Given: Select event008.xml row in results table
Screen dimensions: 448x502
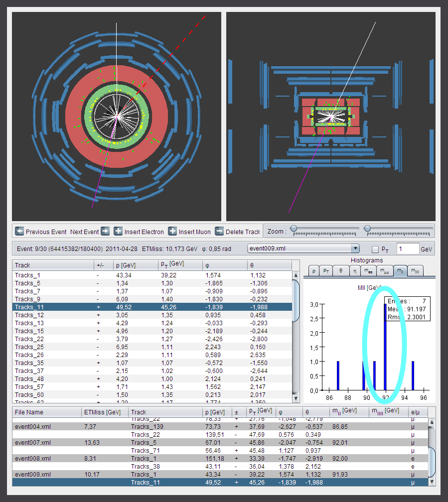Looking at the screenshot, I should [220, 459].
